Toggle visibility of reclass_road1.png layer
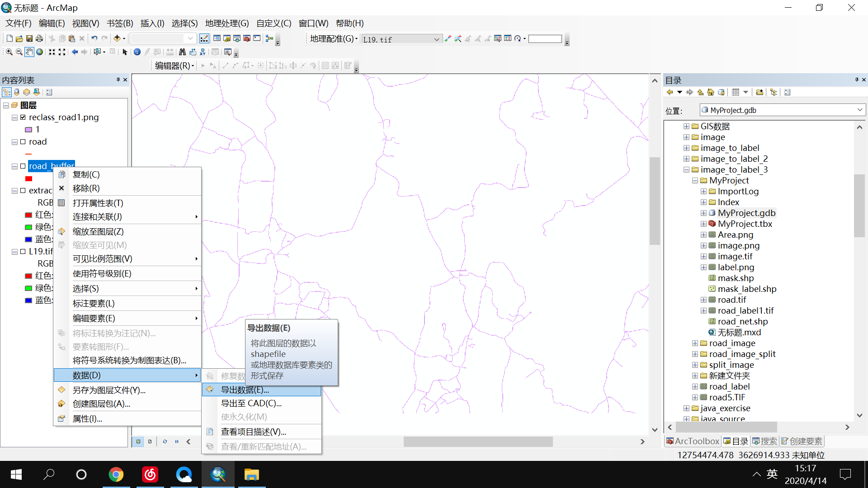The width and height of the screenshot is (868, 488). (23, 117)
